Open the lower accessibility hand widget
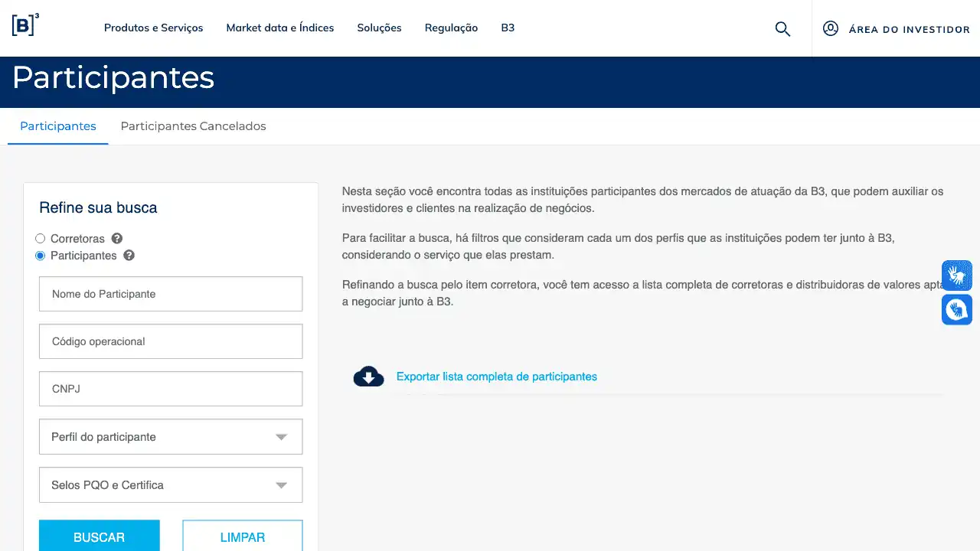Viewport: 980px width, 551px height. (956, 310)
